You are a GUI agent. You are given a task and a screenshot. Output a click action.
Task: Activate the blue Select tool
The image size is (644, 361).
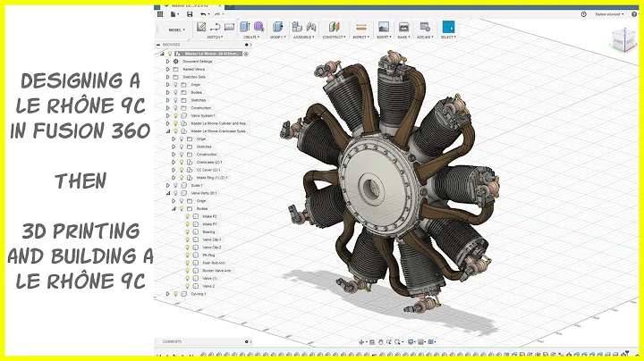pyautogui.click(x=448, y=27)
